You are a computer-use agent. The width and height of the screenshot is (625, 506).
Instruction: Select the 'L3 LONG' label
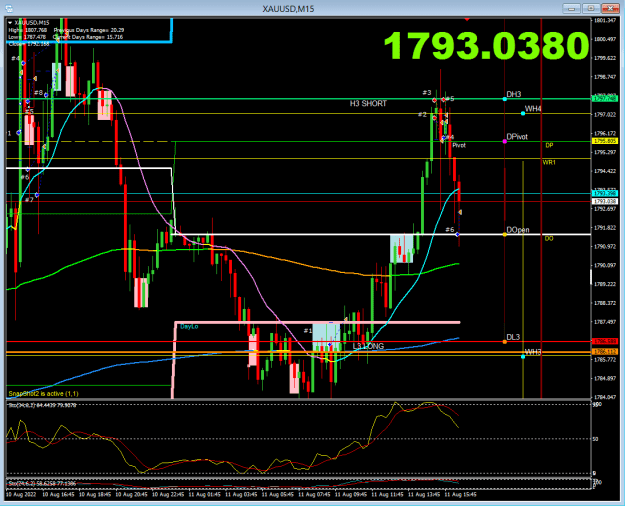click(x=368, y=346)
